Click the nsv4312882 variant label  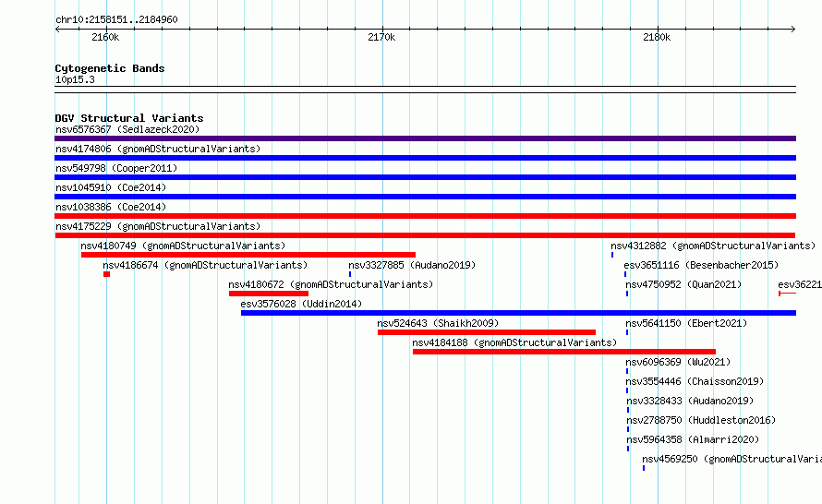point(713,246)
